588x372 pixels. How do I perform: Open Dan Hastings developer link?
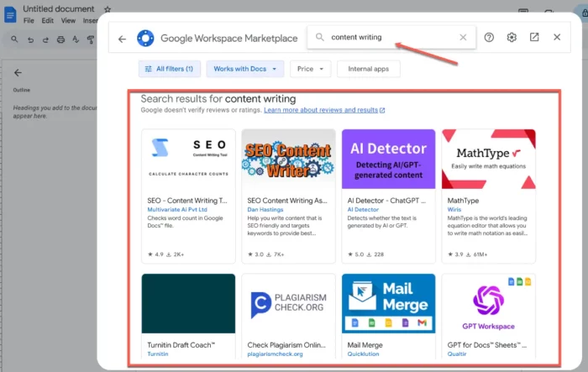pyautogui.click(x=265, y=210)
